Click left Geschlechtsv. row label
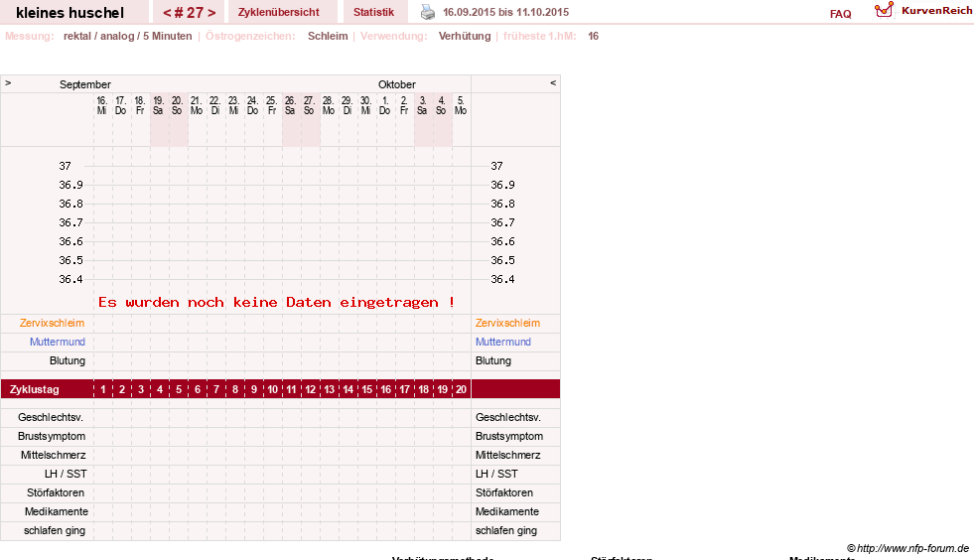Screen dimensions: 974x560 tap(51, 417)
